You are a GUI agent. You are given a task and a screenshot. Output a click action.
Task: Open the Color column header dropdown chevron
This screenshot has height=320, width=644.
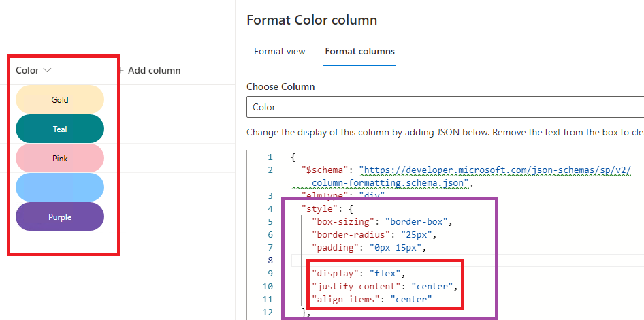[x=47, y=70]
